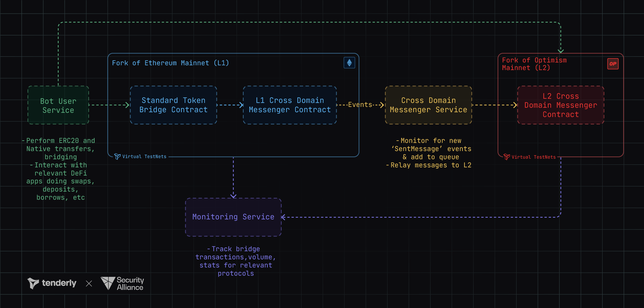Click the blue Virtual TestNets label text

144,157
